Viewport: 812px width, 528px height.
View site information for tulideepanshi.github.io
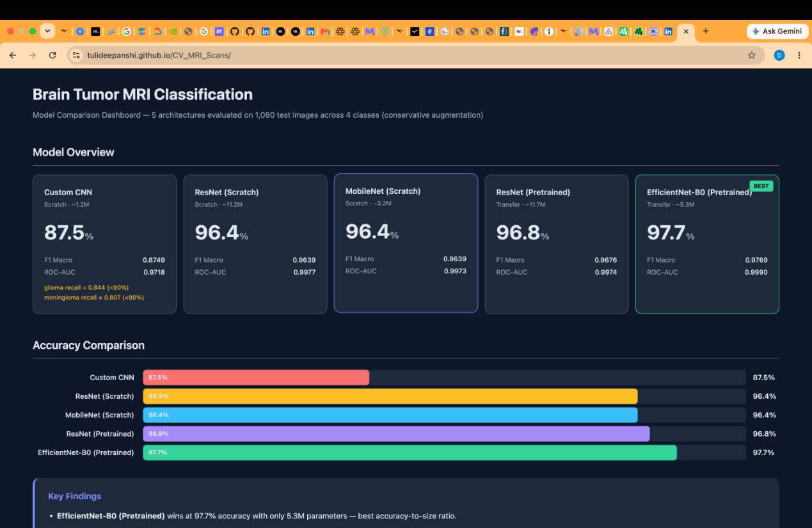[77, 55]
